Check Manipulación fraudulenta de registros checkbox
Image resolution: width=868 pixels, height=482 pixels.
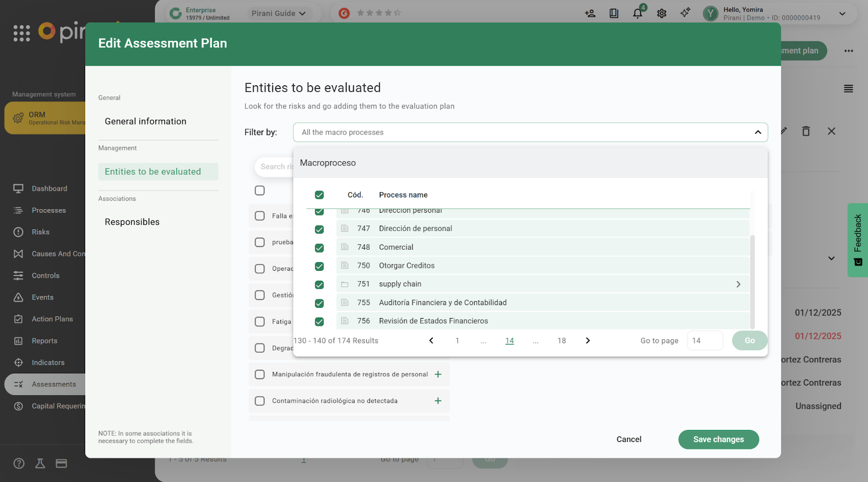pyautogui.click(x=260, y=375)
